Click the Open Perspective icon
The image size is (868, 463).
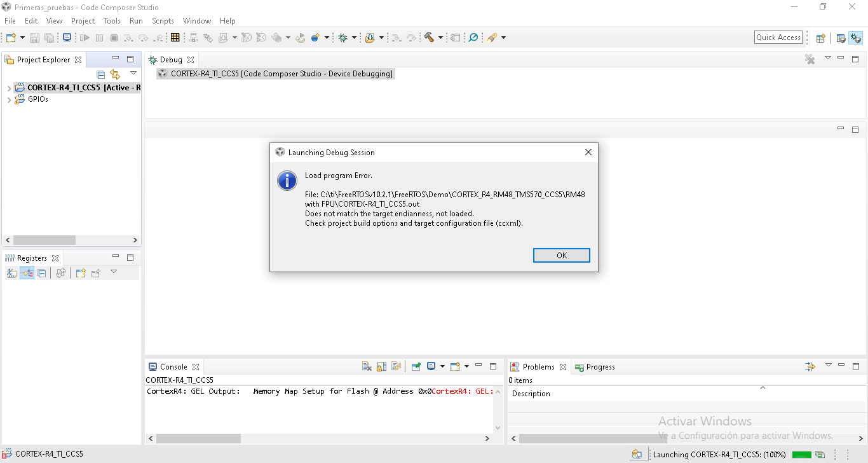click(x=820, y=38)
